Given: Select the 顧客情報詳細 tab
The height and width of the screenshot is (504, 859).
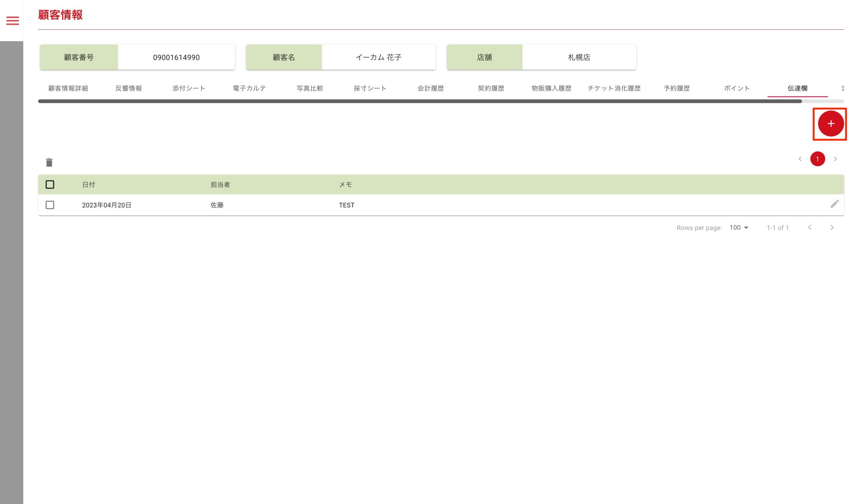Looking at the screenshot, I should 68,88.
